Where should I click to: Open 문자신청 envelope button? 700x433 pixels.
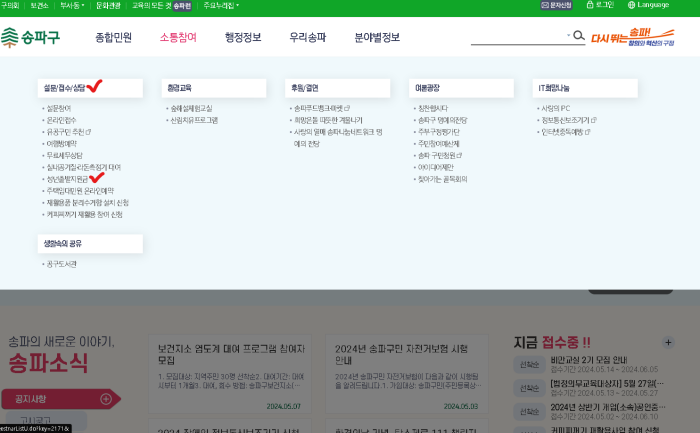[x=556, y=5]
